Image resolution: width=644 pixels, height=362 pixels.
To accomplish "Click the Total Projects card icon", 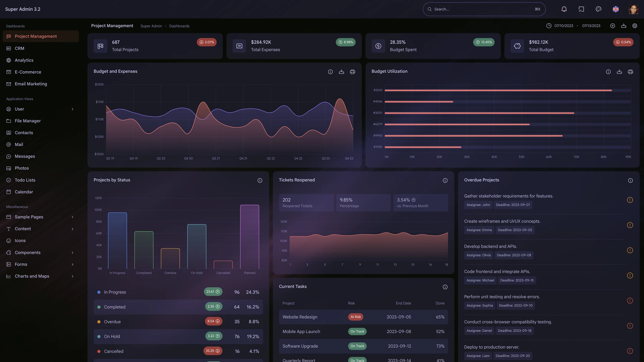I will click(100, 46).
